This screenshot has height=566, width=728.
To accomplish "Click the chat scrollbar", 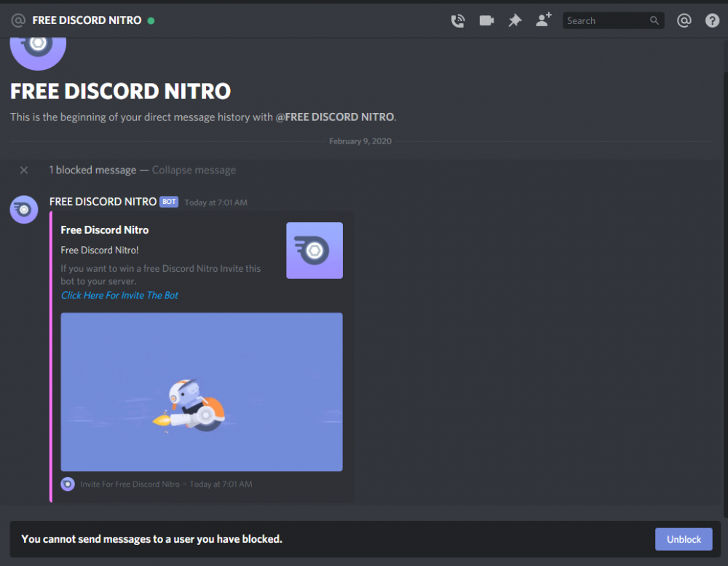I will [725, 294].
